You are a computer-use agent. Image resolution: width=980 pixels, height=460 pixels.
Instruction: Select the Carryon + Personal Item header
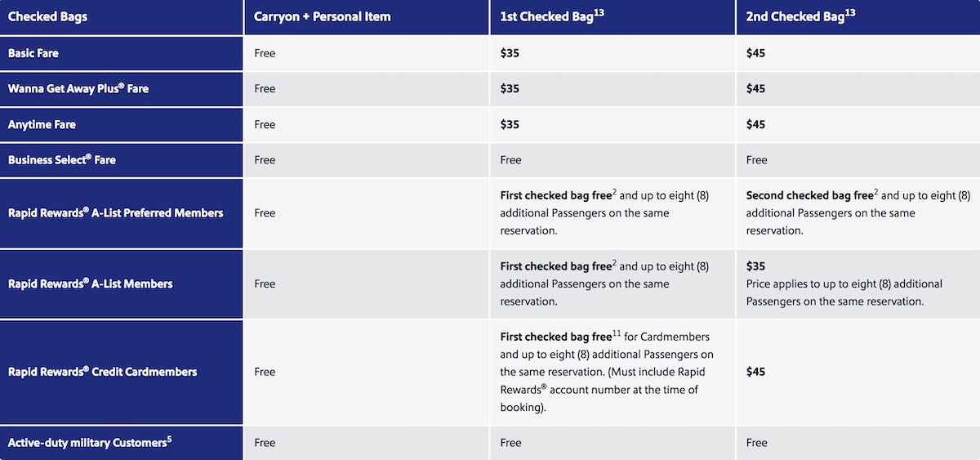coord(323,17)
